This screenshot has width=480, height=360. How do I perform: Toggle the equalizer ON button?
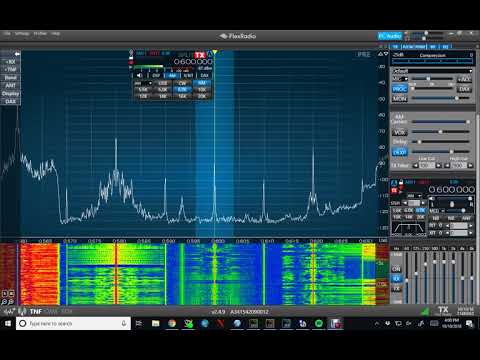point(396,269)
